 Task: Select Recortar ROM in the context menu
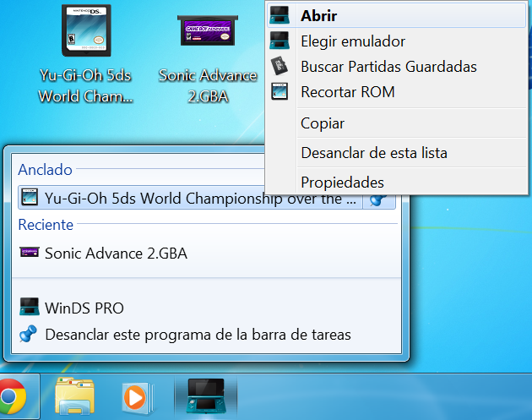397,92
